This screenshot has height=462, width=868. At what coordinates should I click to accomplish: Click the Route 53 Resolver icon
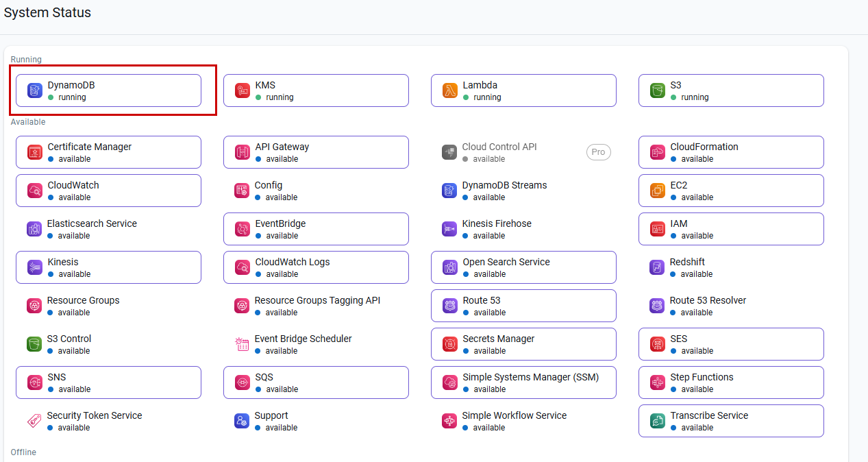click(x=657, y=306)
